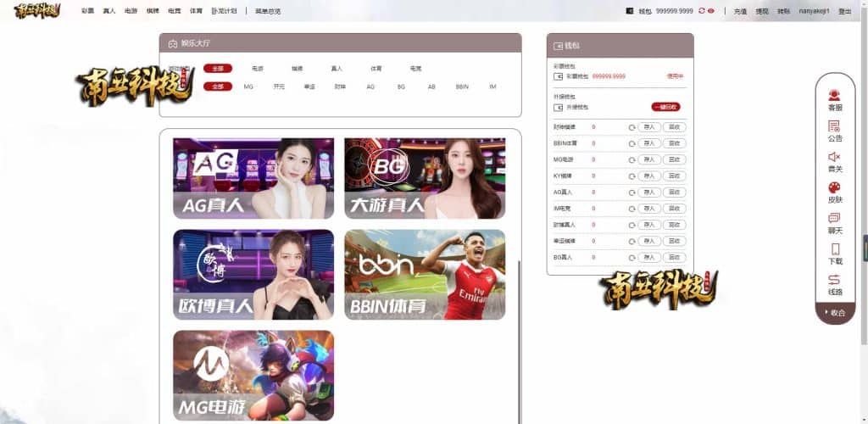
Task: Open 卧龙计划 in the top navigation
Action: (224, 10)
